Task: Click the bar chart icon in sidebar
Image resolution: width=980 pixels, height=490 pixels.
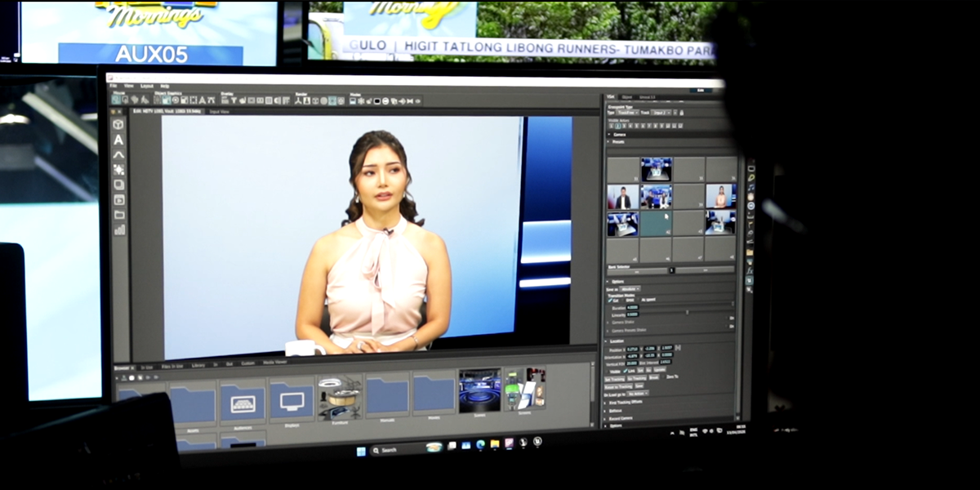Action: [119, 230]
